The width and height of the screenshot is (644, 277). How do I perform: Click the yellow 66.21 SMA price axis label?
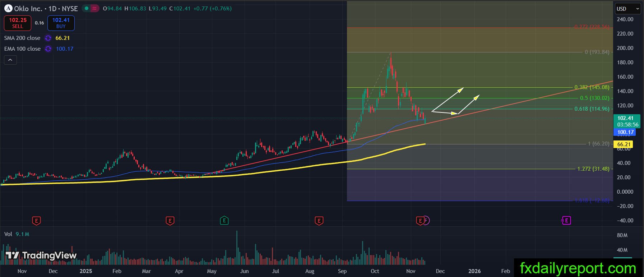coord(624,144)
